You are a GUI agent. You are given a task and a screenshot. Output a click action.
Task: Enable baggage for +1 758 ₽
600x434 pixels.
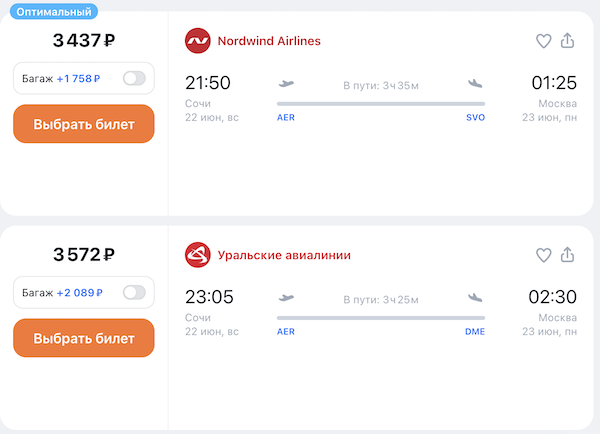tap(133, 78)
